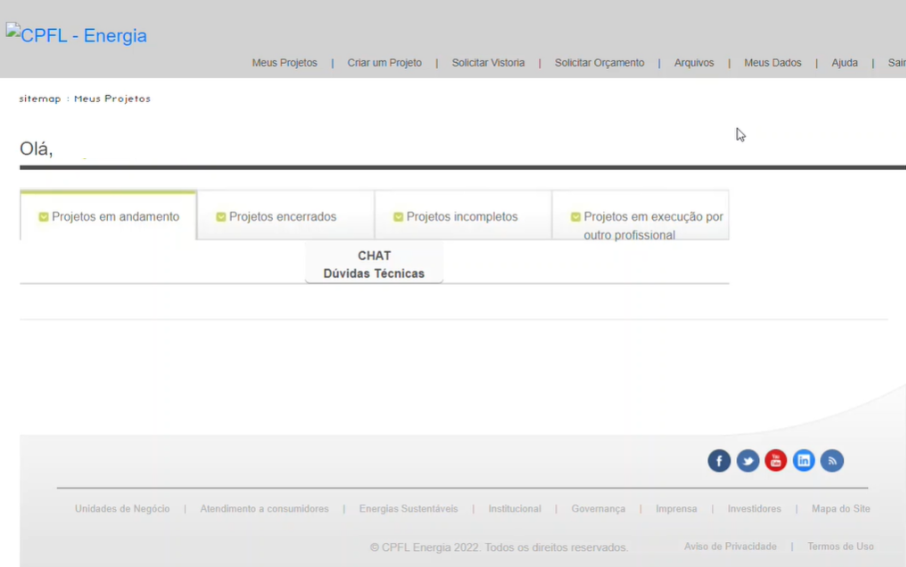This screenshot has height=567, width=906.
Task: Open Solicitar Orçamento menu item
Action: 599,62
